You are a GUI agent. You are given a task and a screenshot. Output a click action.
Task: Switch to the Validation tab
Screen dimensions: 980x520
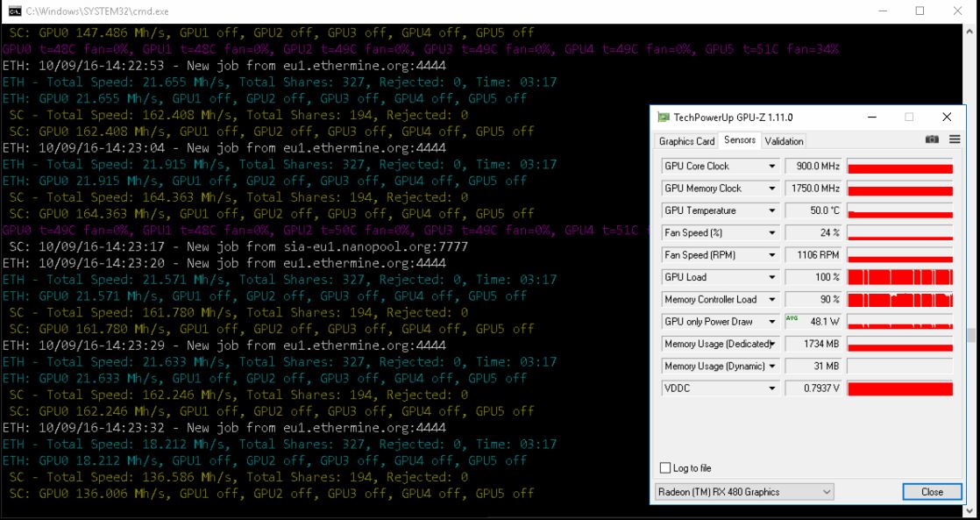coord(784,141)
